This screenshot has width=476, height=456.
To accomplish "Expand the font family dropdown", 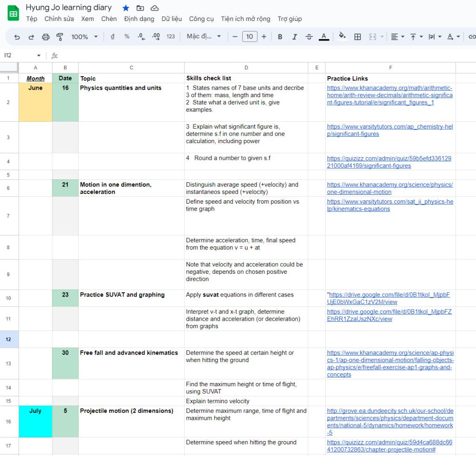I will [x=204, y=37].
